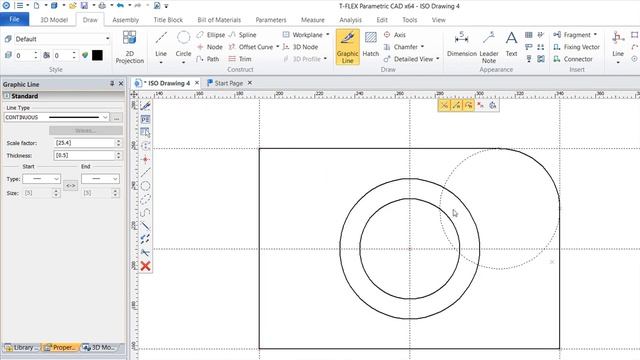Click the Thickness input field
The height and width of the screenshot is (360, 640).
tap(84, 156)
